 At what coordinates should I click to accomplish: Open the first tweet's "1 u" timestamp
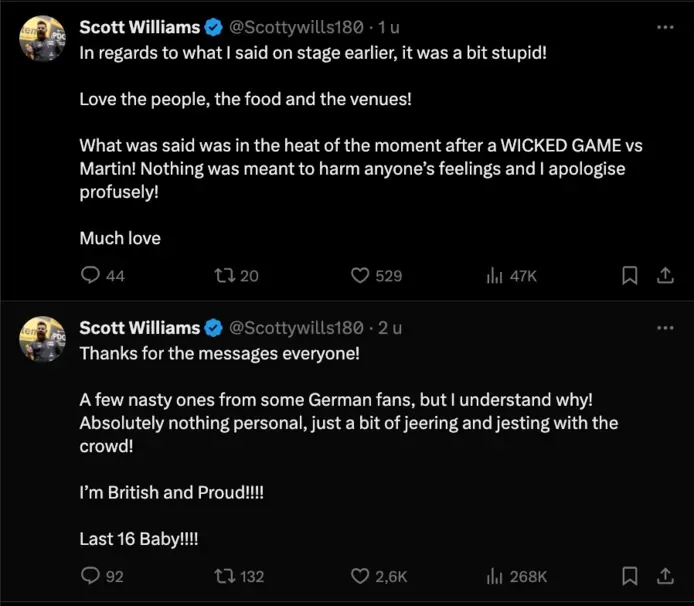[x=386, y=27]
